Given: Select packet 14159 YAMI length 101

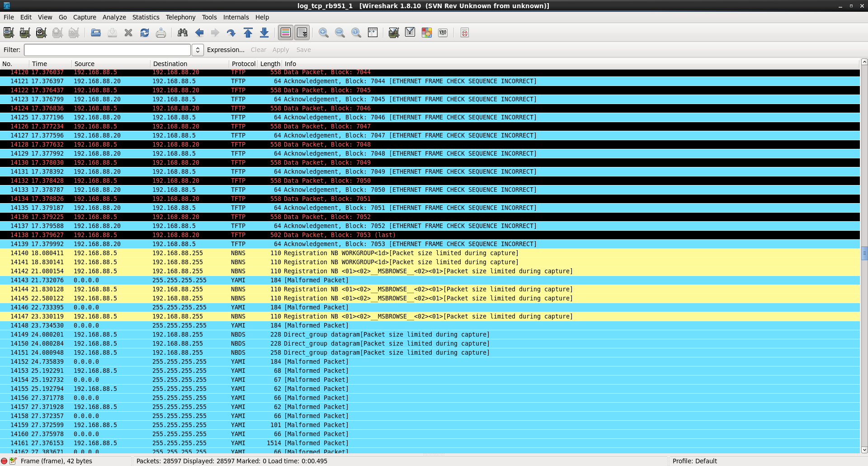Looking at the screenshot, I should click(x=429, y=425).
